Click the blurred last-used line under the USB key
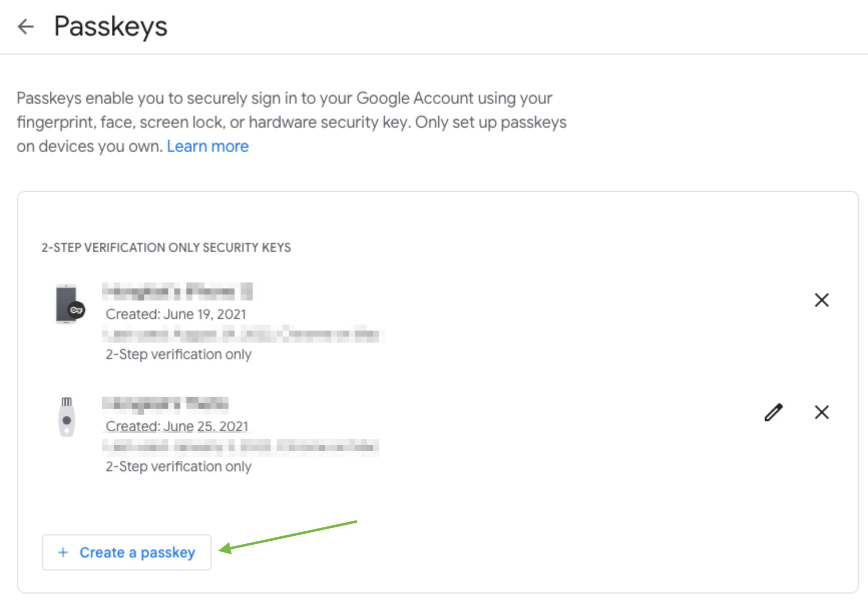868x605 pixels. click(240, 446)
